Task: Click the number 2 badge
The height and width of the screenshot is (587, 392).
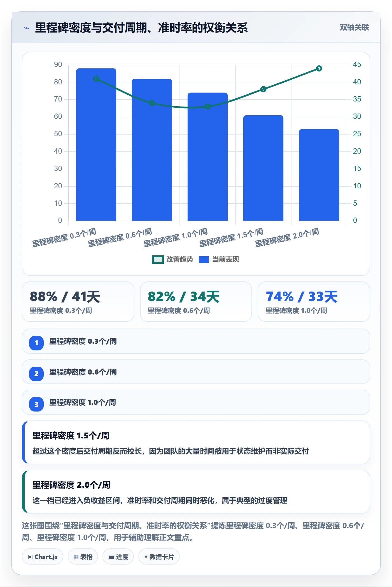Action: [x=36, y=374]
